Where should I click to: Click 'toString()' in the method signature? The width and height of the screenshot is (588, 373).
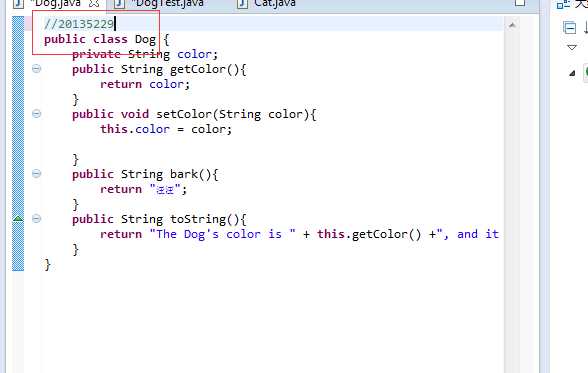pyautogui.click(x=204, y=219)
